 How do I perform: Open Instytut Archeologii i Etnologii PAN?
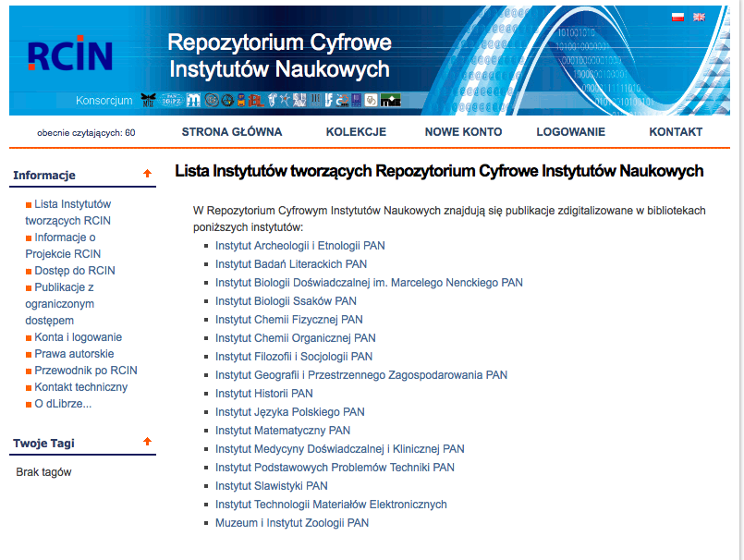point(299,246)
